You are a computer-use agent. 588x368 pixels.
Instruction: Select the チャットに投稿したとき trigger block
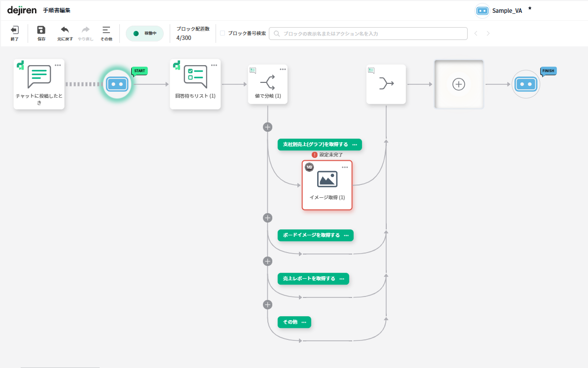[x=39, y=84]
